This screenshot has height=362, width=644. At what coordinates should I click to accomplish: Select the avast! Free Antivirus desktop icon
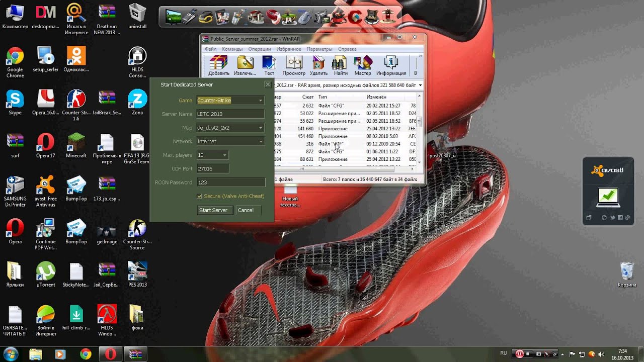pos(45,191)
